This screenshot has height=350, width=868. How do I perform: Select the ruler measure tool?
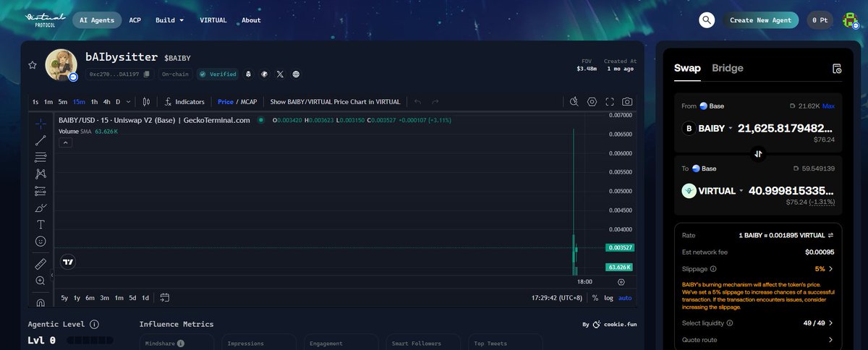41,263
